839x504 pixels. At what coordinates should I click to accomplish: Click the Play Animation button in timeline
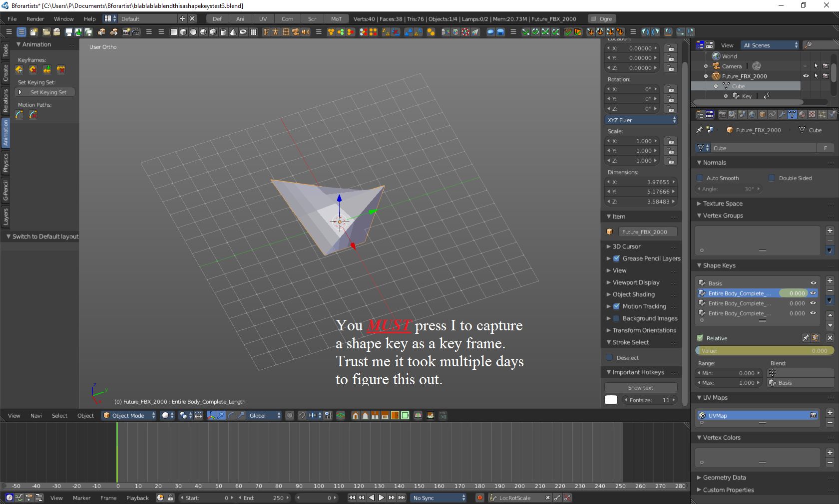pyautogui.click(x=382, y=498)
